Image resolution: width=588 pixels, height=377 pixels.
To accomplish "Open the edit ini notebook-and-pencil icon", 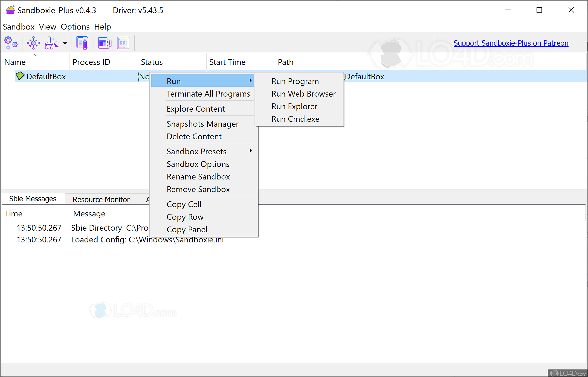I will click(82, 43).
